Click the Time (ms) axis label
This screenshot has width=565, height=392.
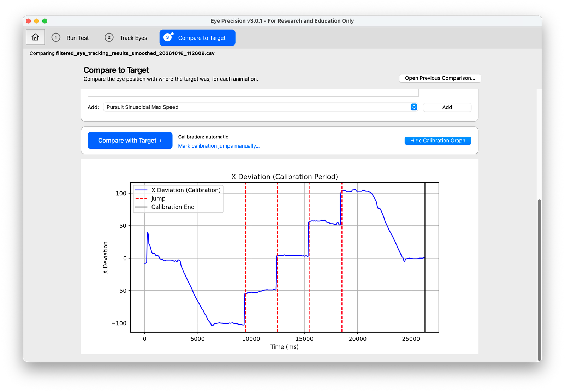click(285, 347)
